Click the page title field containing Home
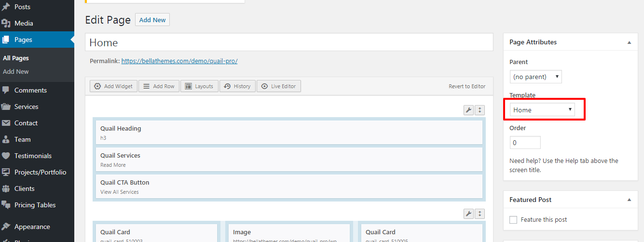 (x=289, y=42)
